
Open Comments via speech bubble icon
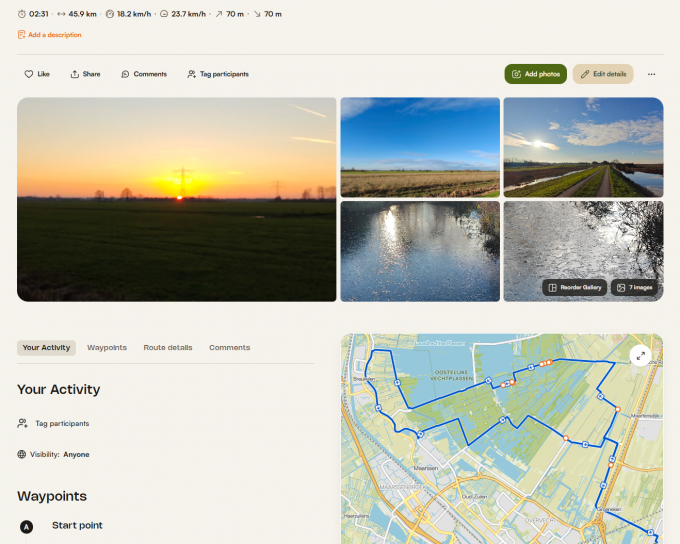(x=125, y=74)
